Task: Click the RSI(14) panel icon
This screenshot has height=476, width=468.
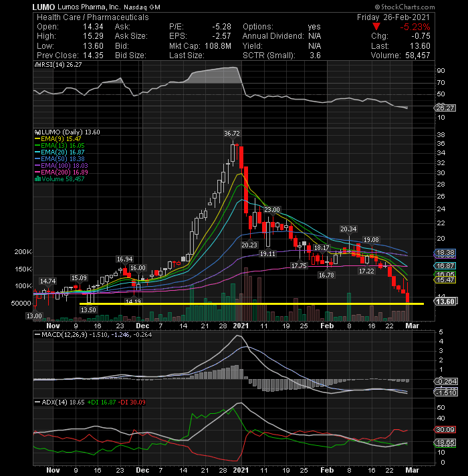Action: [37, 65]
